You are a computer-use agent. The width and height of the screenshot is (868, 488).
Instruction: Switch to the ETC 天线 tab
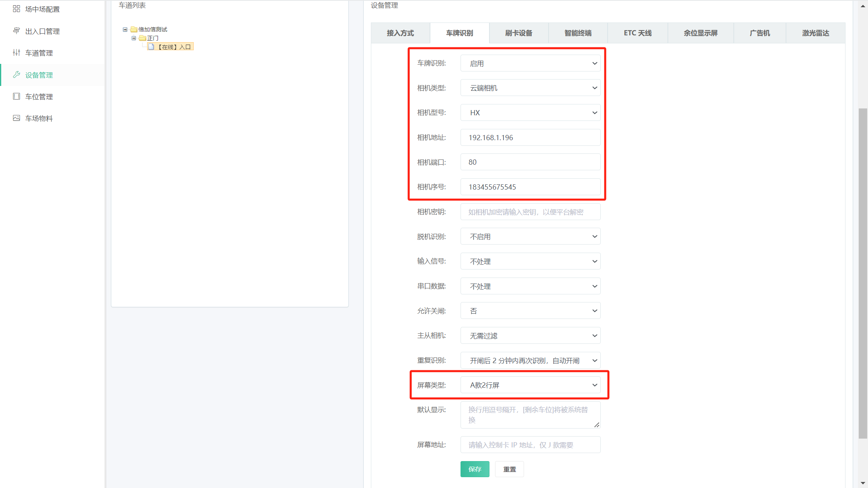[x=637, y=33]
